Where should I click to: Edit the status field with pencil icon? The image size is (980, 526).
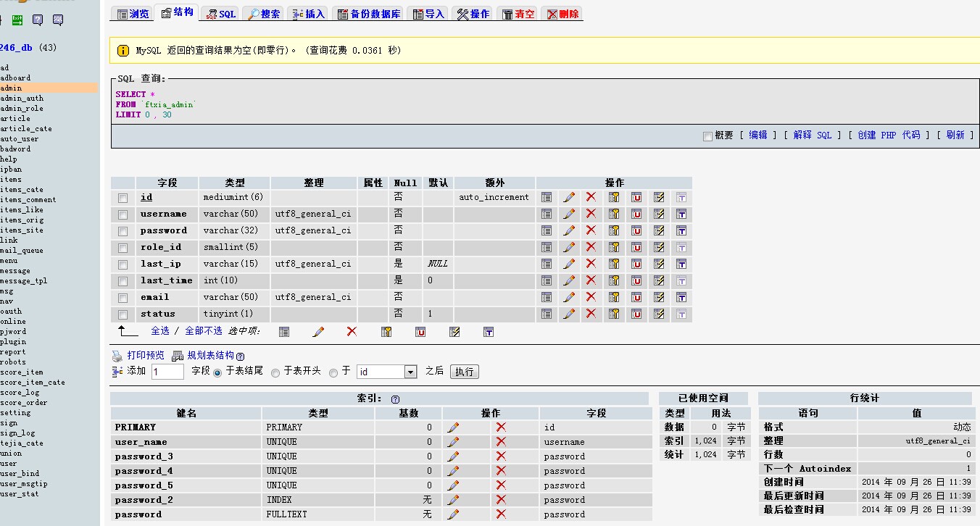[x=569, y=314]
